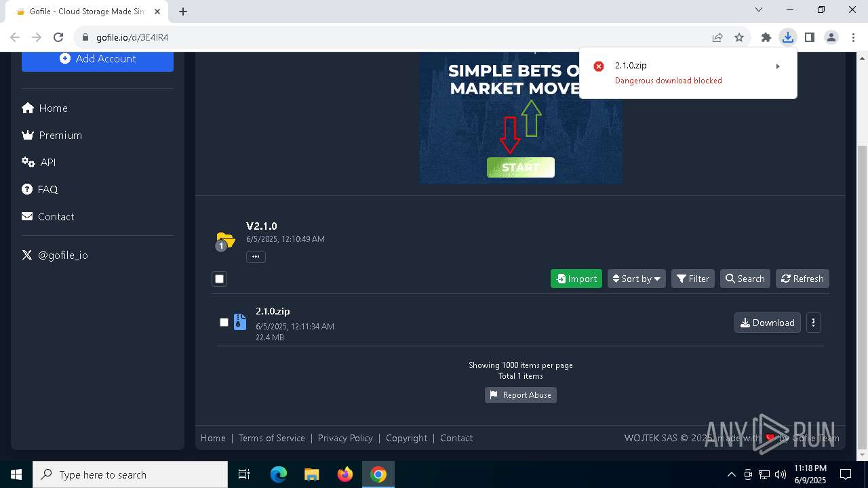
Task: Launch Firefox from taskbar
Action: click(x=345, y=474)
